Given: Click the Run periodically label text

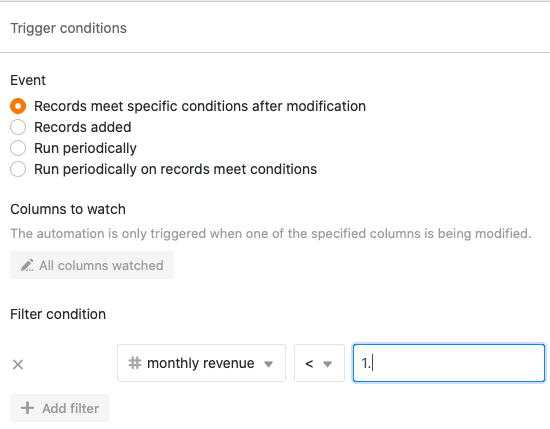Looking at the screenshot, I should [x=85, y=148].
